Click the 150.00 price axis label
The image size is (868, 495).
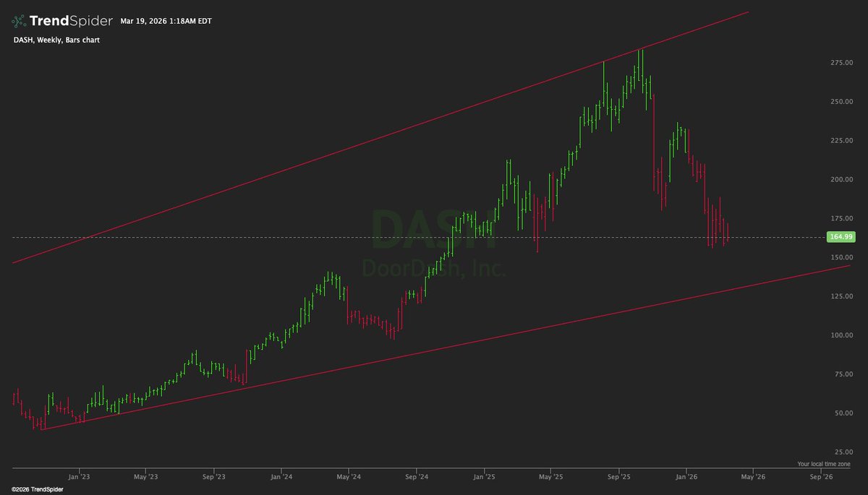click(841, 258)
